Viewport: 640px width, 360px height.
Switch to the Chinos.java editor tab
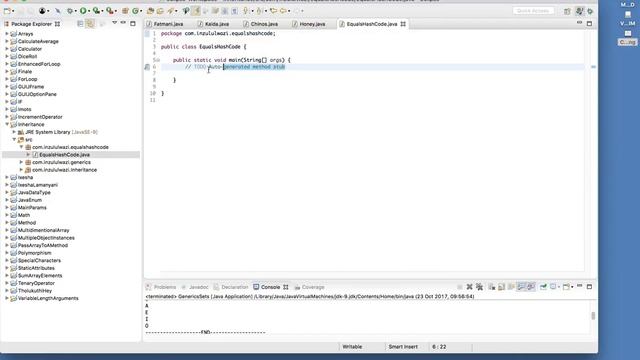coord(261,24)
